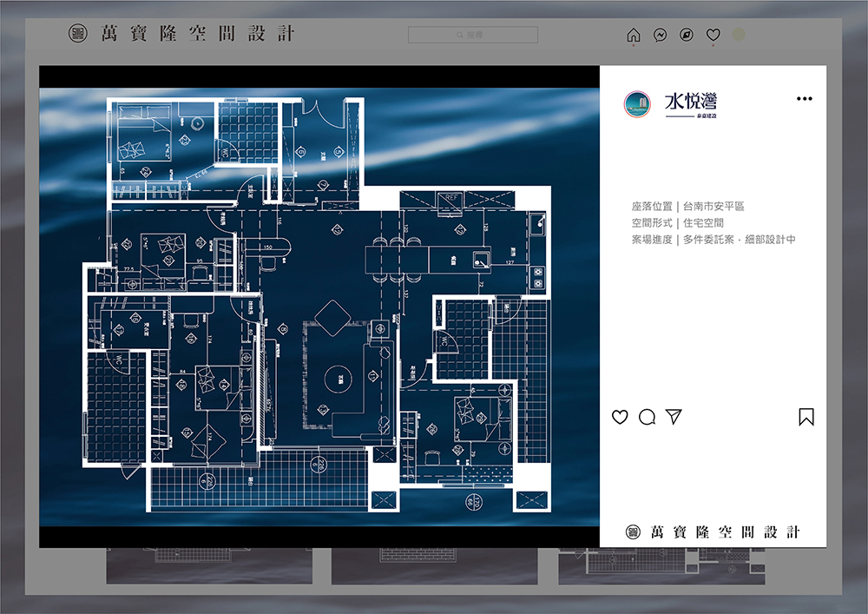This screenshot has width=868, height=614.
Task: Open the floor plan post image
Action: click(x=319, y=295)
